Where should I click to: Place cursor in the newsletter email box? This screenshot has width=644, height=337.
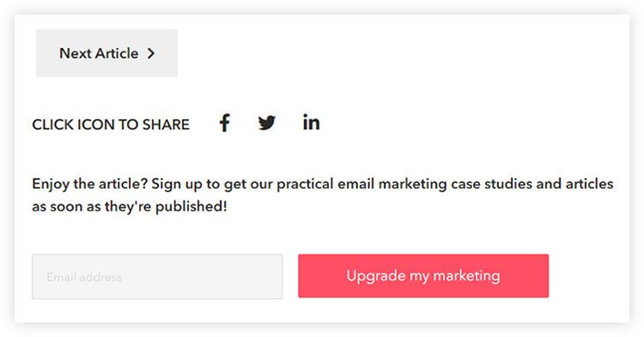tap(157, 276)
